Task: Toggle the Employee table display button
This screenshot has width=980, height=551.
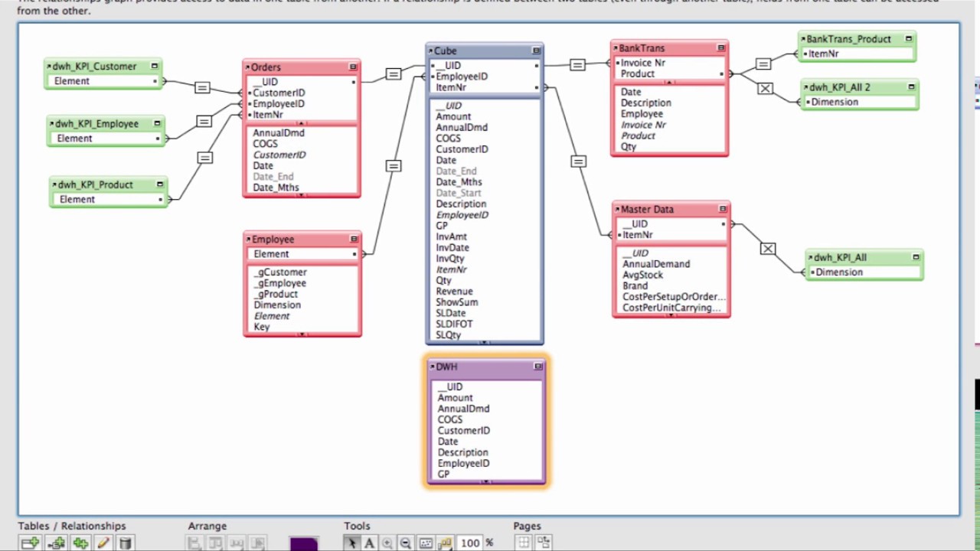Action: pyautogui.click(x=354, y=240)
